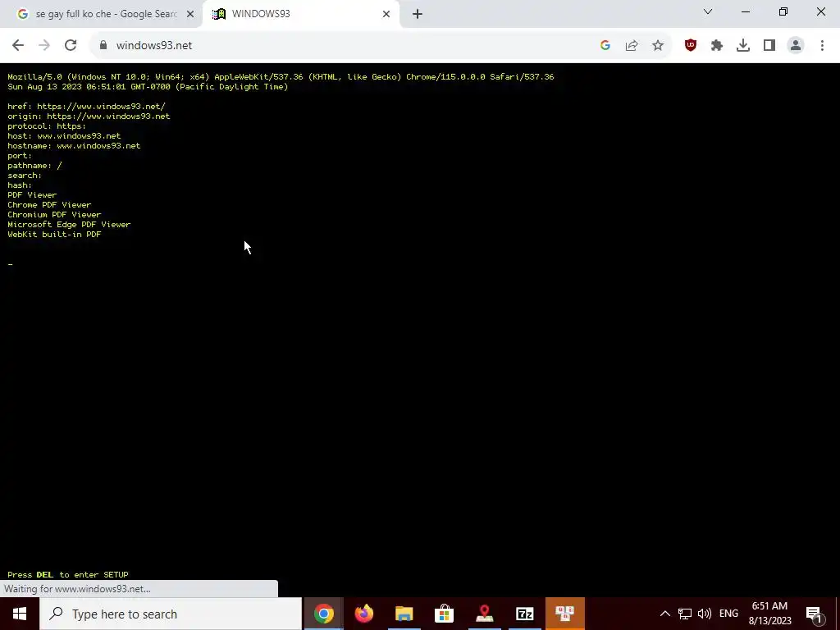
Task: Open the Extensions puzzle menu
Action: coord(717,46)
